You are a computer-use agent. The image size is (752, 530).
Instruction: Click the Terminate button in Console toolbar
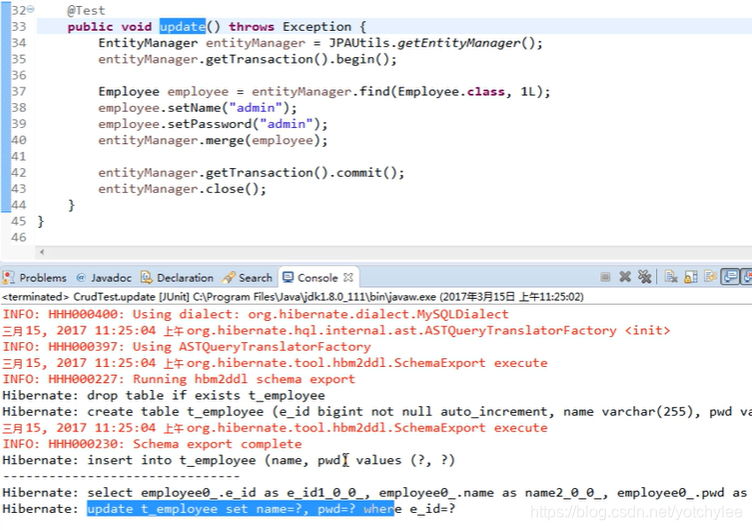click(605, 277)
